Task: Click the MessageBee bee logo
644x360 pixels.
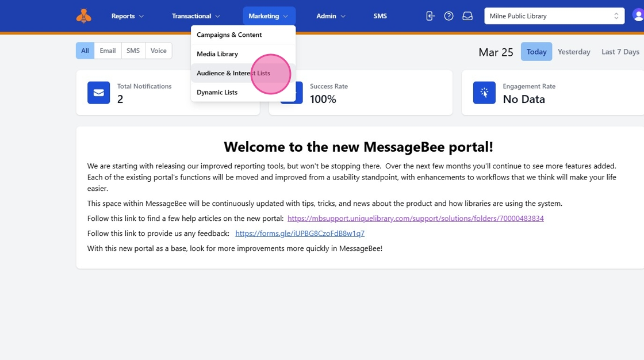Action: click(x=84, y=16)
